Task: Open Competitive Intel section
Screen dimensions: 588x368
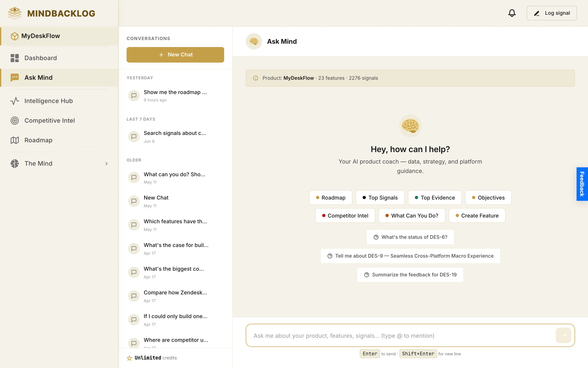Action: pyautogui.click(x=59, y=120)
